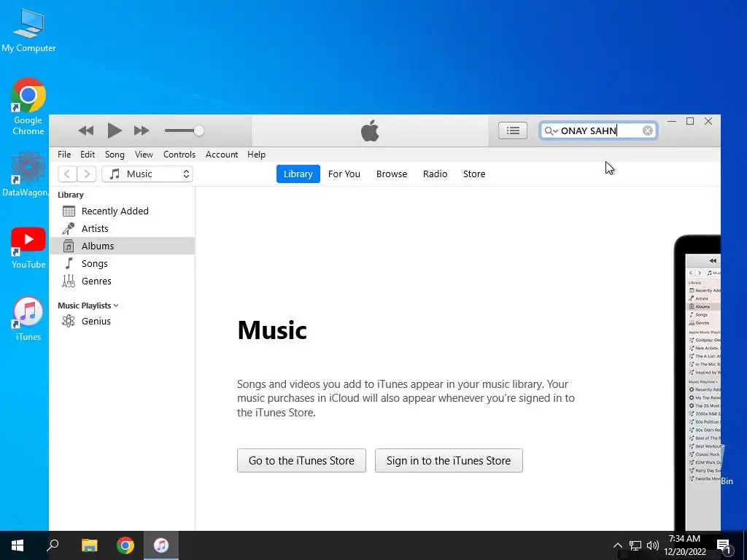Open the Help menu
Viewport: 747px width, 560px height.
point(256,155)
